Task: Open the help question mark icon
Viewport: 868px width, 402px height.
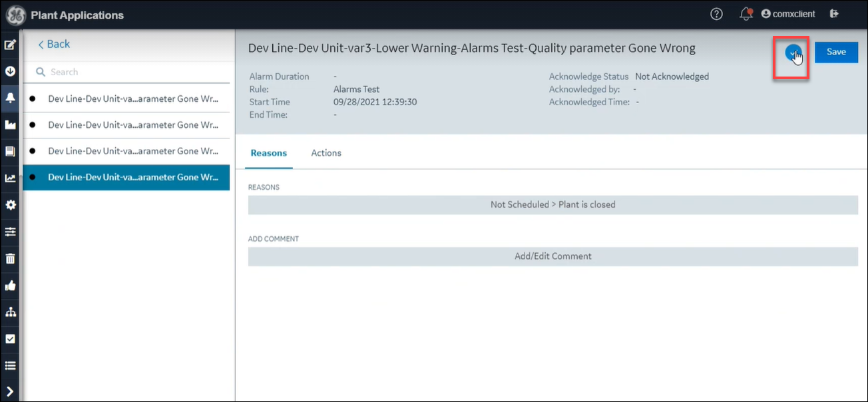Action: (x=716, y=14)
